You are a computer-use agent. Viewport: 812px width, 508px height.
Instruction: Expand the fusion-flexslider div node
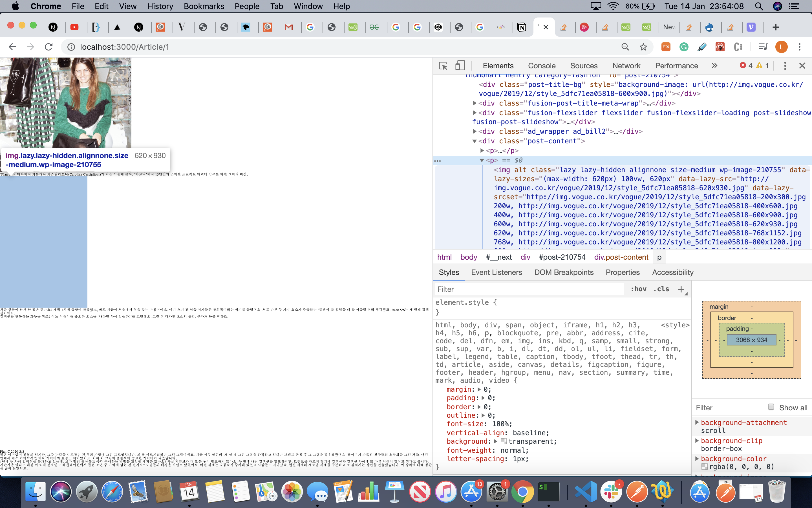pos(475,113)
